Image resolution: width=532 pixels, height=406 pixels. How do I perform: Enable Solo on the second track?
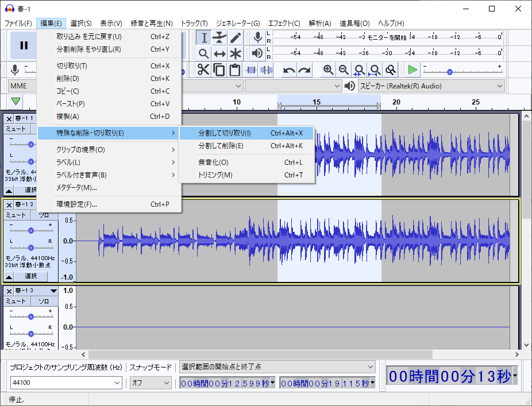point(44,215)
